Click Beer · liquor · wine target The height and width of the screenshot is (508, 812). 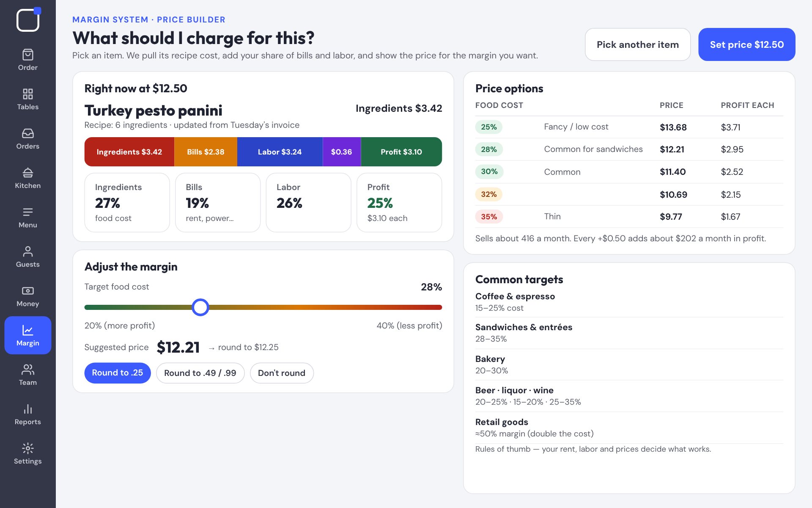click(x=629, y=396)
